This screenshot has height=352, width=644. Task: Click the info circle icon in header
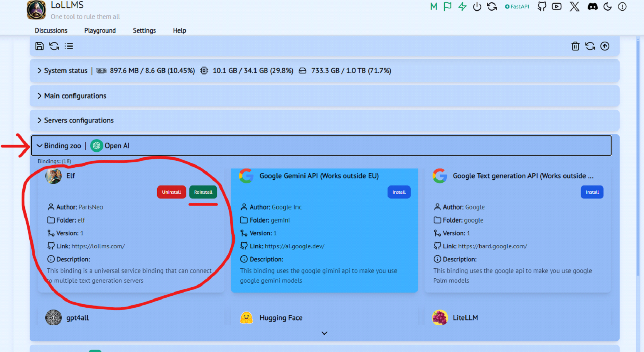coord(622,7)
